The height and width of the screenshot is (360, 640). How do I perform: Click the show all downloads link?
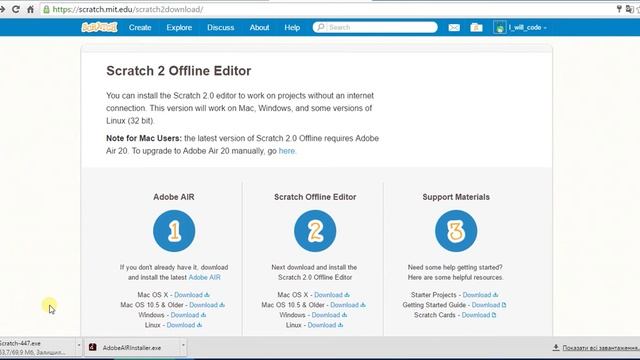pos(601,348)
